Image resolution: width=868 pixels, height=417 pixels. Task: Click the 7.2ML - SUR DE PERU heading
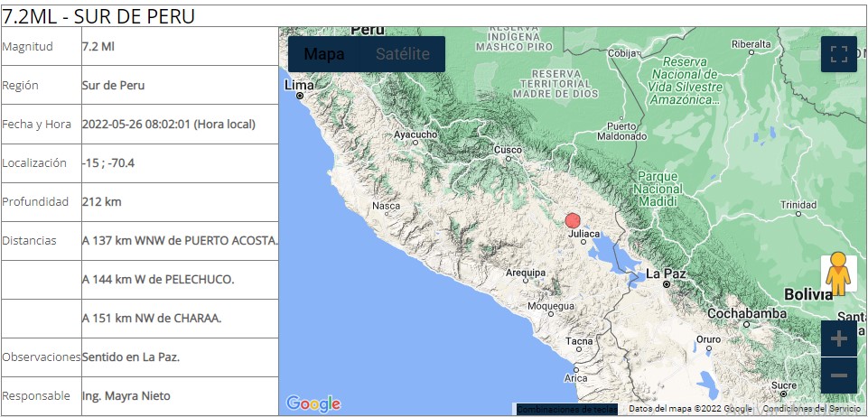(x=99, y=15)
